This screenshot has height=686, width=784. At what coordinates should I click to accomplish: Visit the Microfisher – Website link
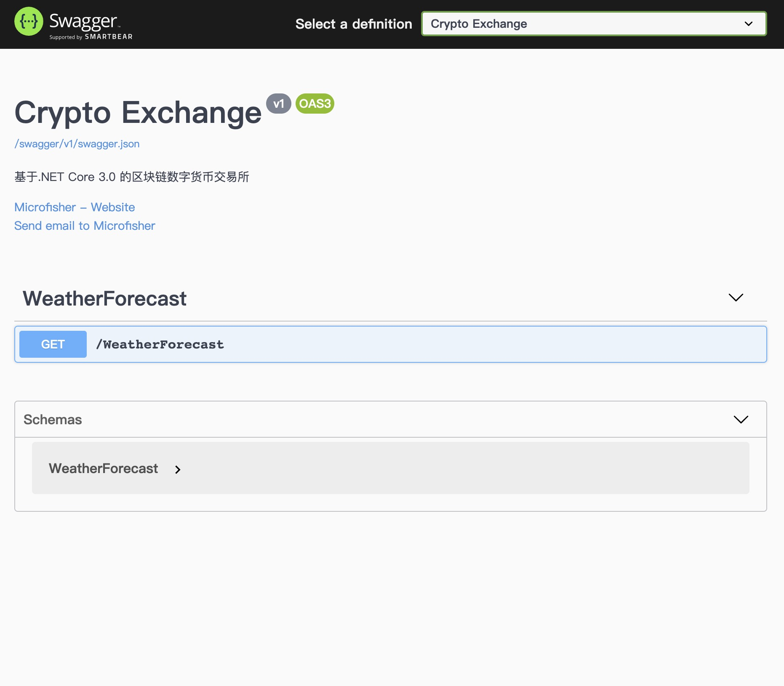pyautogui.click(x=75, y=207)
